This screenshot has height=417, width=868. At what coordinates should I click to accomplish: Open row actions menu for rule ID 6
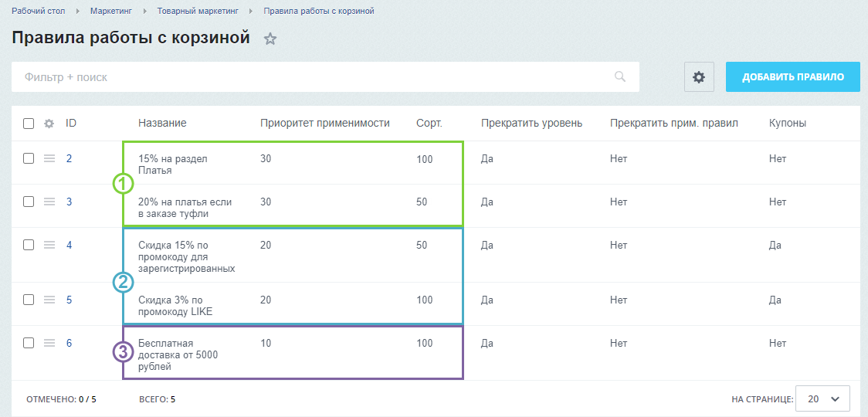point(49,343)
